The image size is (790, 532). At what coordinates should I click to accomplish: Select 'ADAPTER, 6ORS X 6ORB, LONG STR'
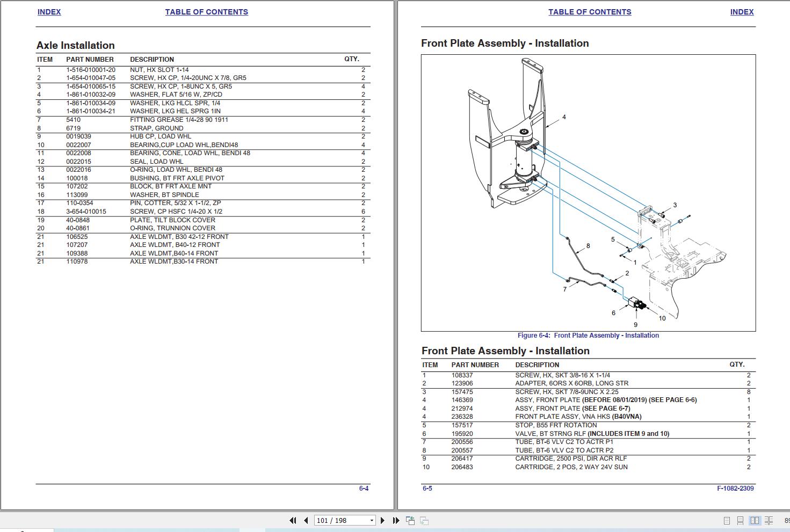572,383
